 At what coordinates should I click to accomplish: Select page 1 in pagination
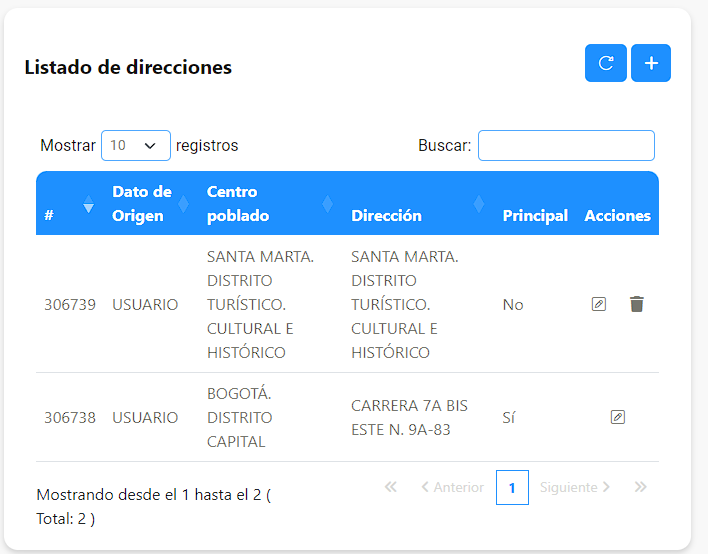point(512,488)
